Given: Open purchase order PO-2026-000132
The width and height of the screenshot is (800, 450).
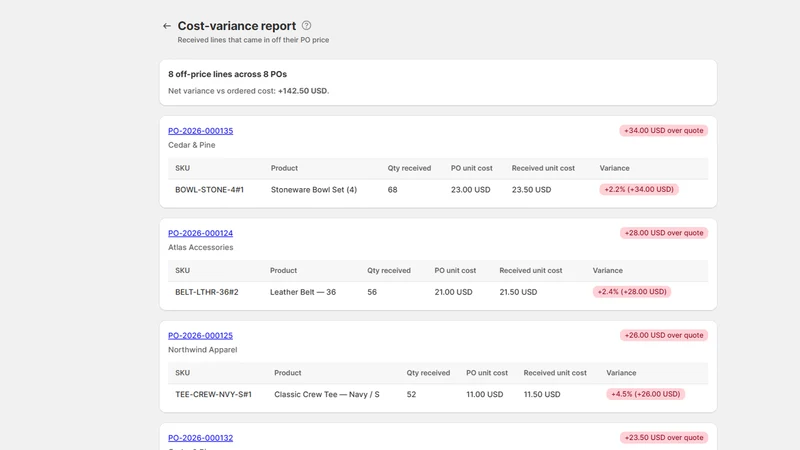Looking at the screenshot, I should (x=201, y=438).
